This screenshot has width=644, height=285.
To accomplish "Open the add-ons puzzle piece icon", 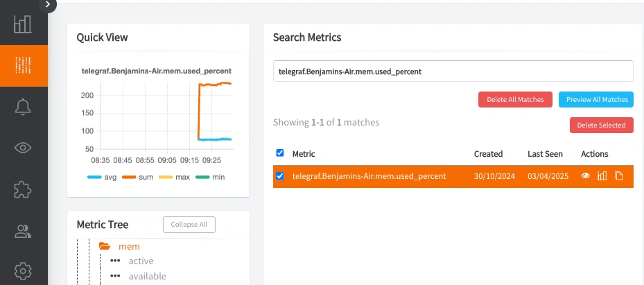I will (23, 189).
